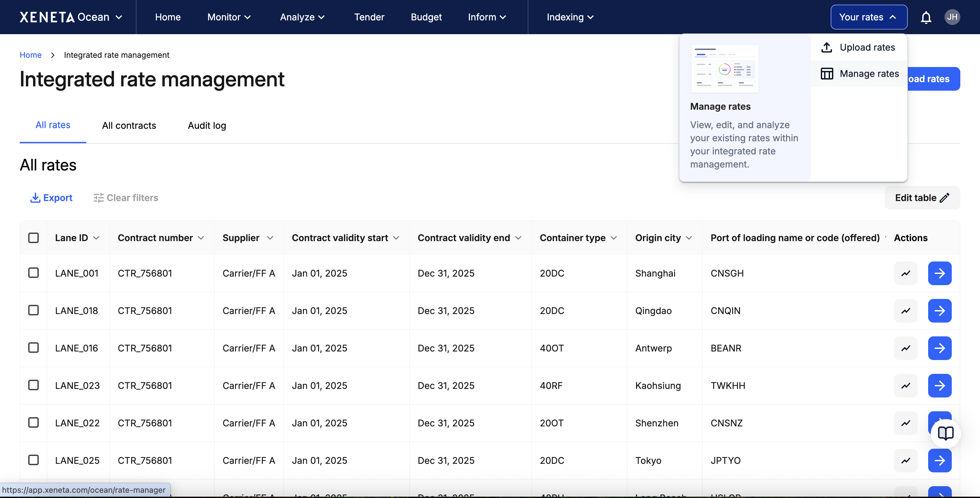Click the trend chart icon for LANE_023
This screenshot has height=498, width=980.
tap(905, 386)
